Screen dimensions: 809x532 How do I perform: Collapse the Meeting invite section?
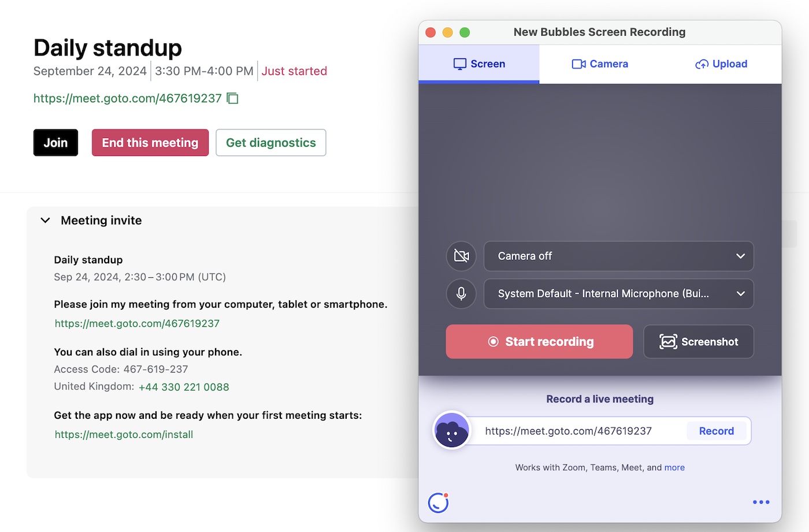coord(45,220)
